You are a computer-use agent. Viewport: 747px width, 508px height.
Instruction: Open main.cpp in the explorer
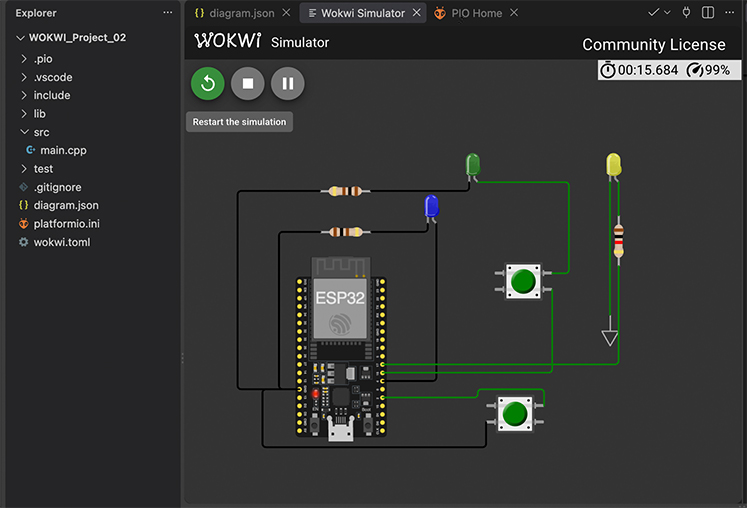(63, 151)
